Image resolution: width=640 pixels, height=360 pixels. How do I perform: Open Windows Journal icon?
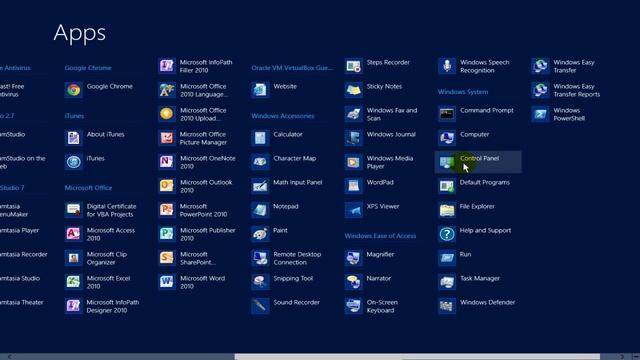(353, 138)
